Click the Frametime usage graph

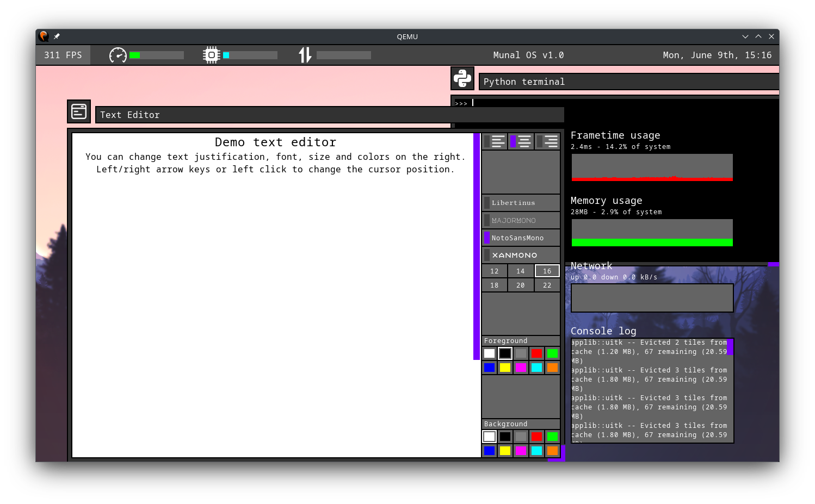[x=652, y=167]
